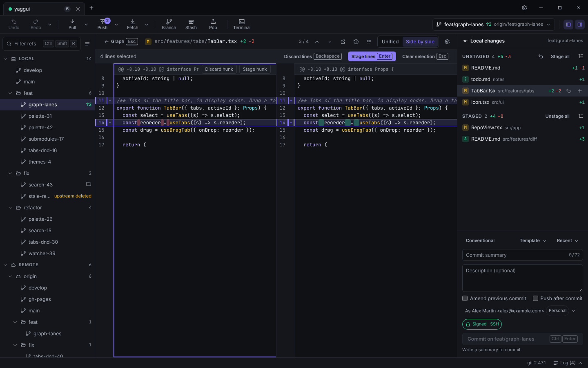The width and height of the screenshot is (588, 368).
Task: Toggle the right sidebar panel
Action: click(579, 25)
